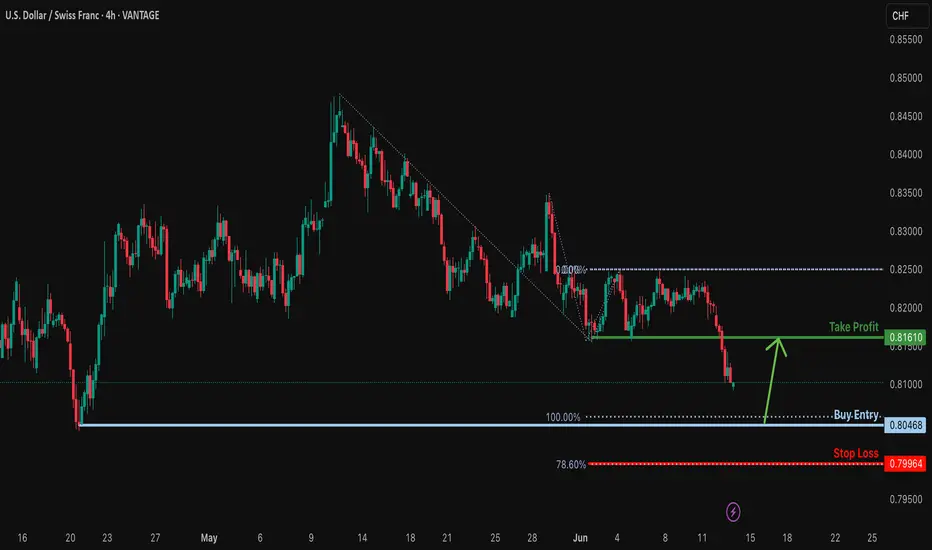Screen dimensions: 932x550
Task: Click the 'Jun' date label on time axis
Action: click(x=580, y=538)
